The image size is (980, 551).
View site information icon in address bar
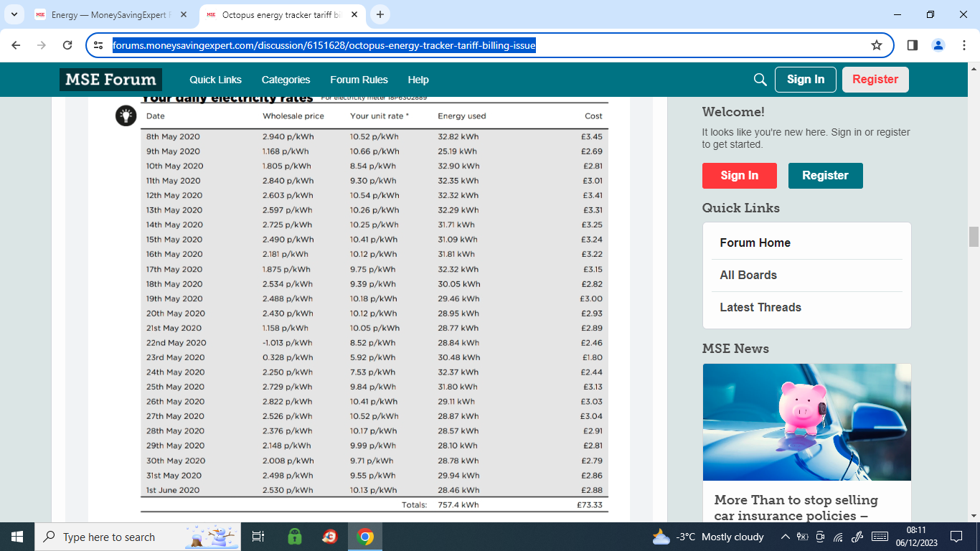pos(99,45)
